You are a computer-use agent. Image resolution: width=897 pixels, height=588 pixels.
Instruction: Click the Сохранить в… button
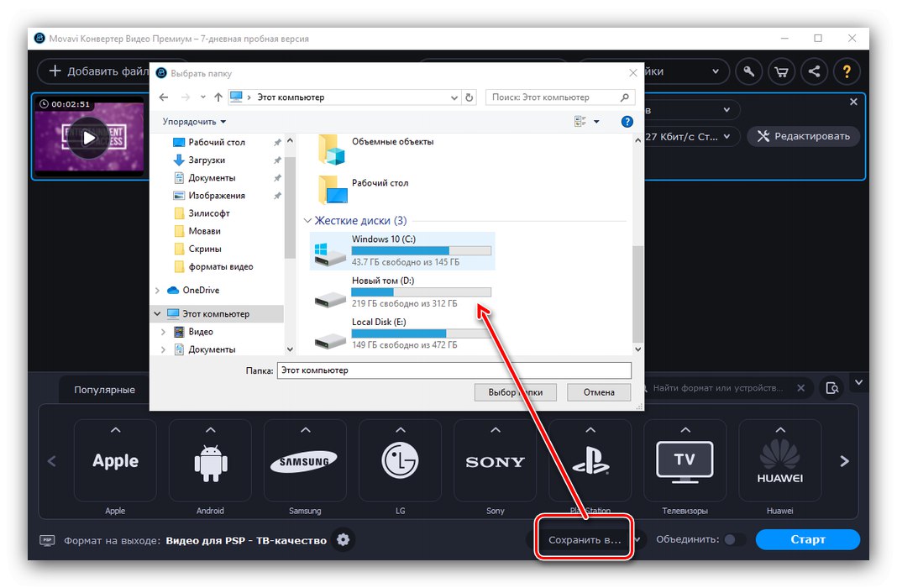584,539
